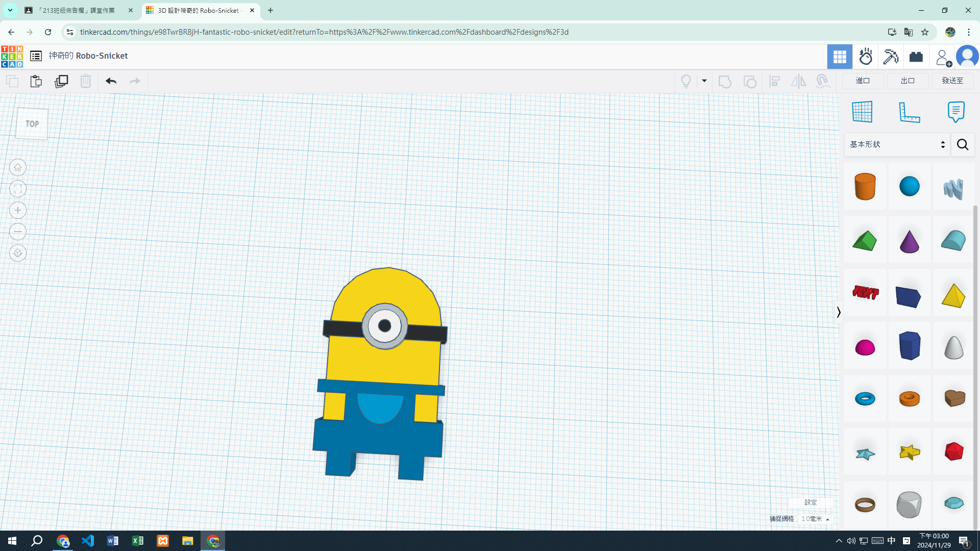Toggle show all hidden lightbulb icon
Image resolution: width=980 pixels, height=551 pixels.
[686, 81]
